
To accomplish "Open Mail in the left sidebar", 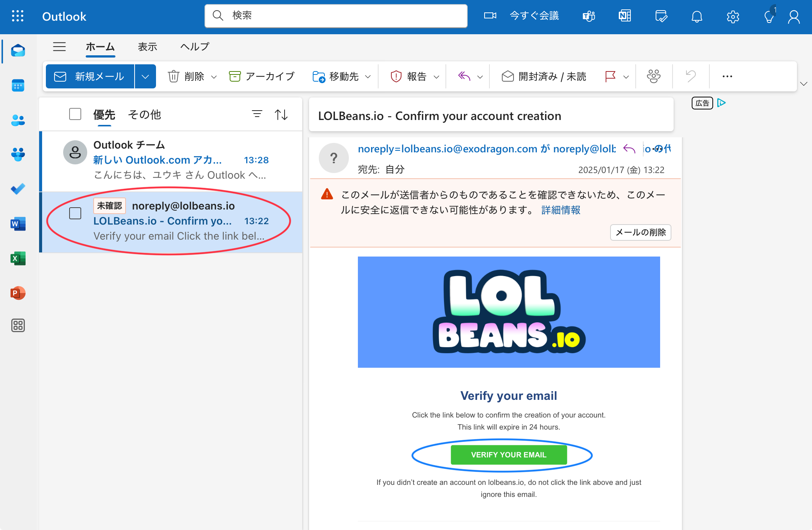I will (x=18, y=50).
